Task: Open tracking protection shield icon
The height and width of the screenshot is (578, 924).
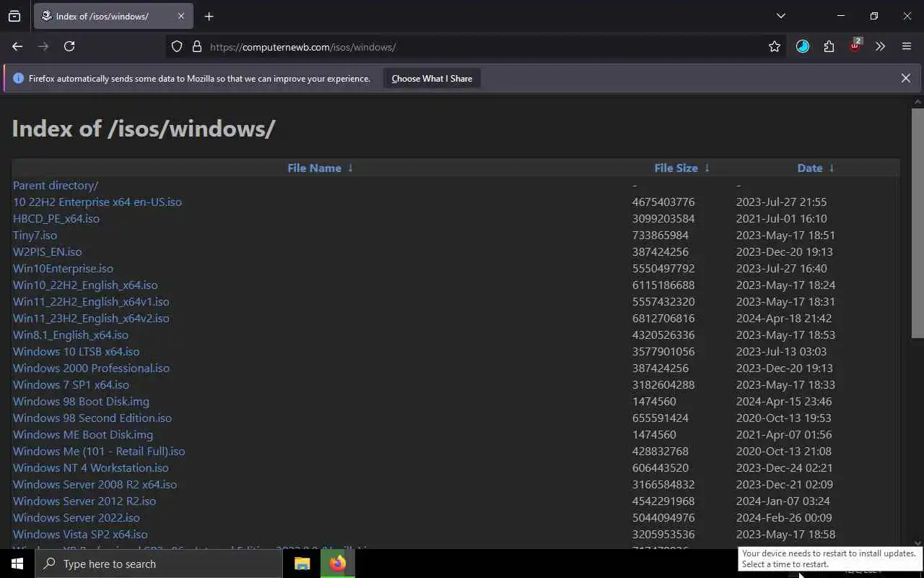Action: [x=177, y=47]
